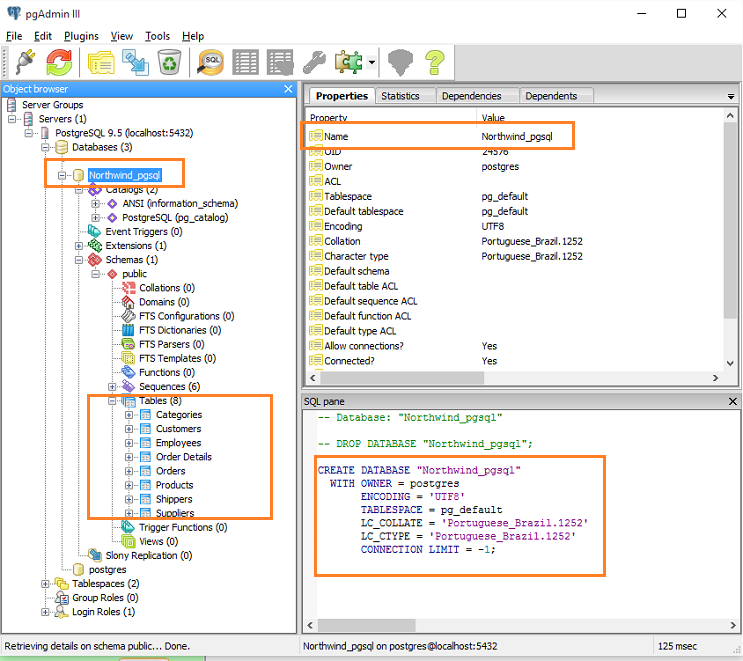Open the Plugins menu
The height and width of the screenshot is (661, 743).
(x=81, y=36)
